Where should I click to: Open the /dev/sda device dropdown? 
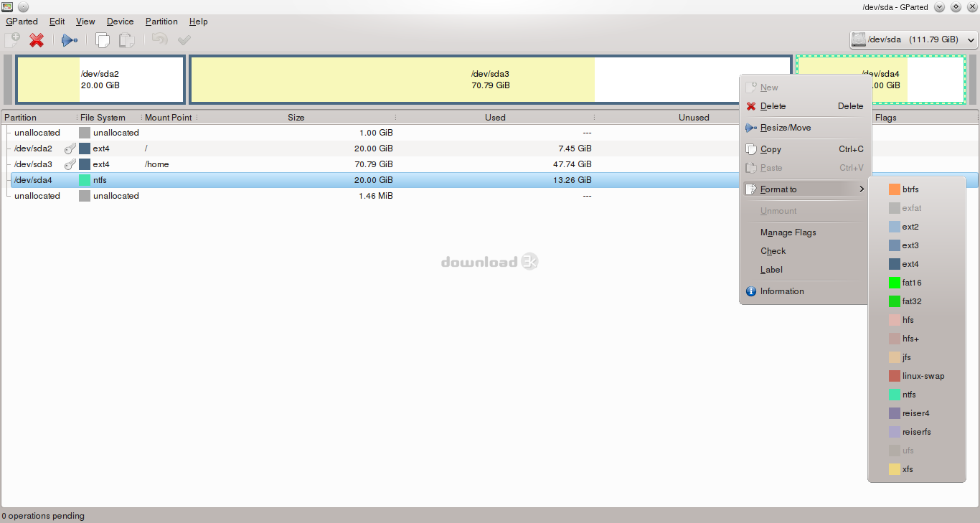(x=913, y=39)
